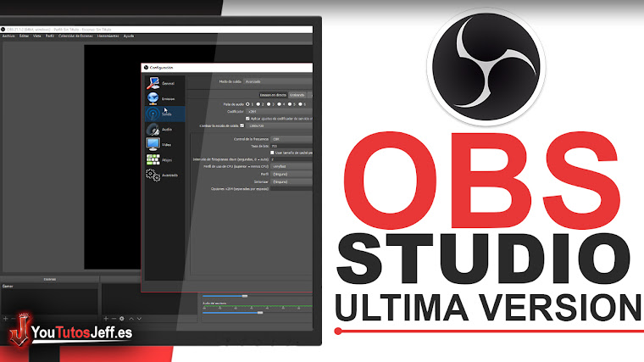644x362 pixels.
Task: Open Sintonizar (Ninguno) dropdown
Action: pyautogui.click(x=291, y=181)
